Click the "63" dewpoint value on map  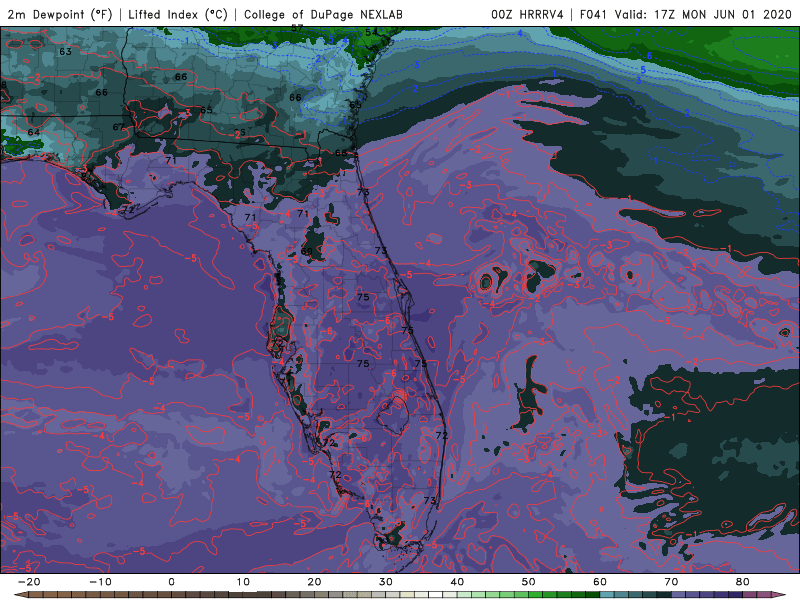(65, 52)
